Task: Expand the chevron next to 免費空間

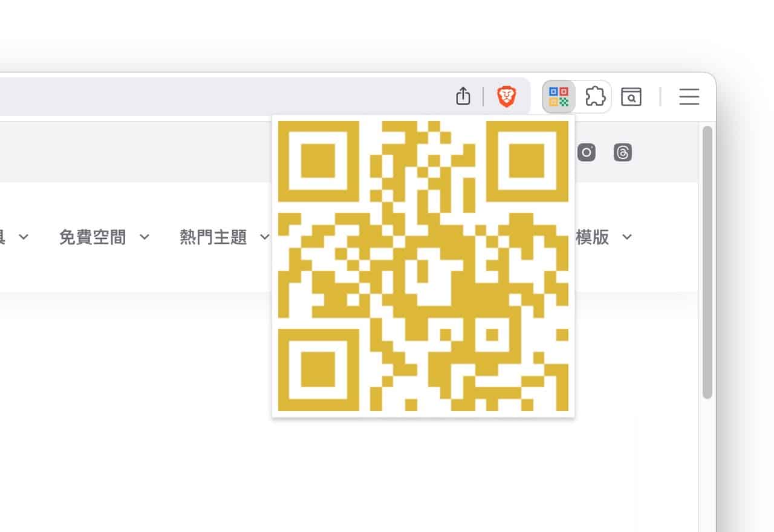Action: coord(145,237)
